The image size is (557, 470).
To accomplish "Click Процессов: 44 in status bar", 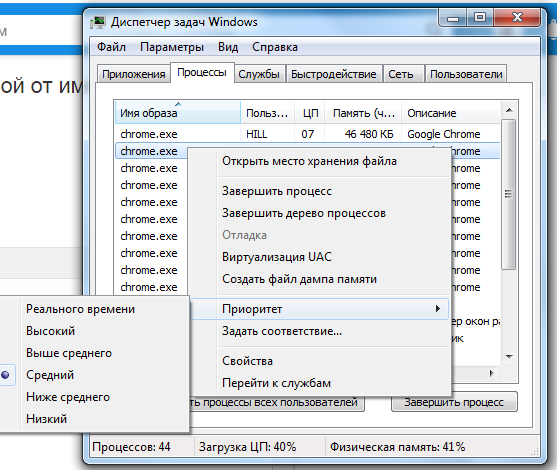I will pos(131,447).
